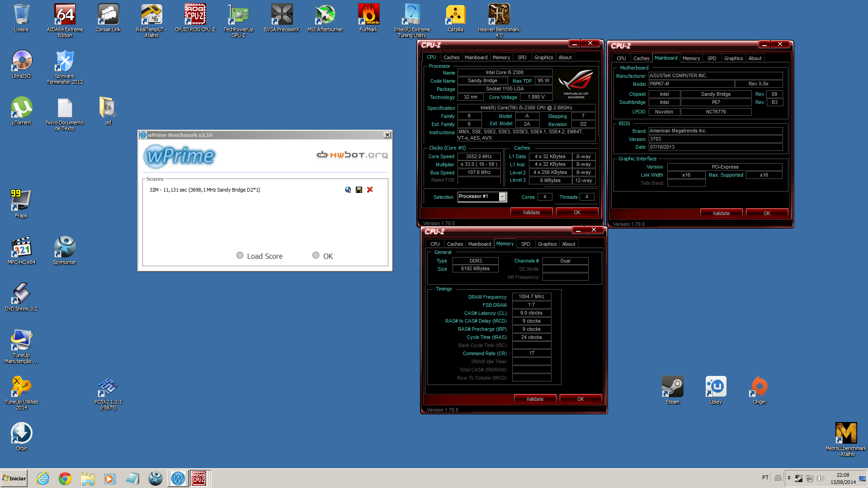Open UltraISO desktop icon
Image resolution: width=868 pixels, height=488 pixels.
[21, 65]
